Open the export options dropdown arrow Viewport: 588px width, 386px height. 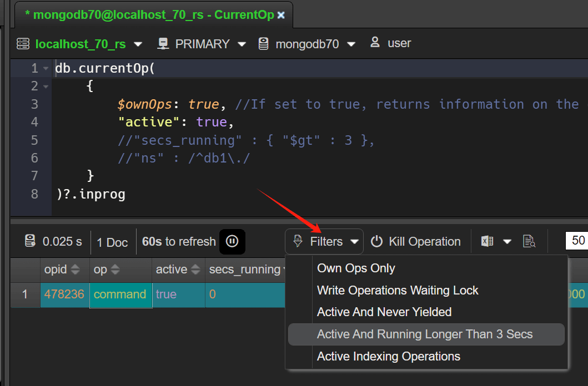(x=507, y=242)
